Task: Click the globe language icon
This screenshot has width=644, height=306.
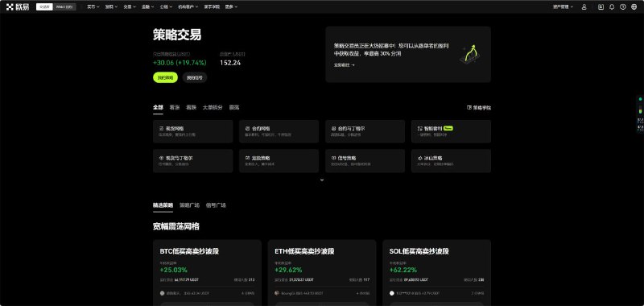Action: click(x=634, y=7)
